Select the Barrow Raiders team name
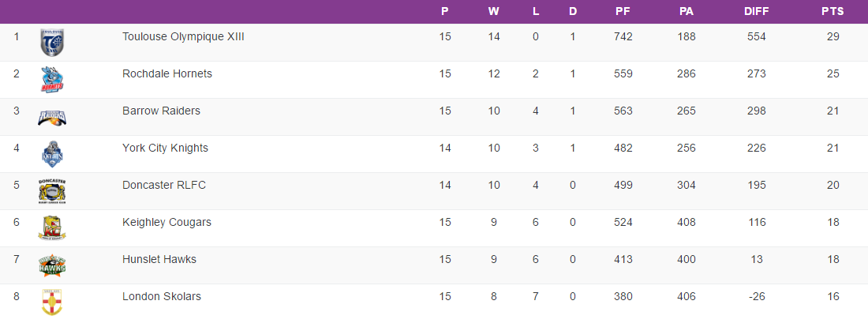The height and width of the screenshot is (327, 868). click(161, 111)
